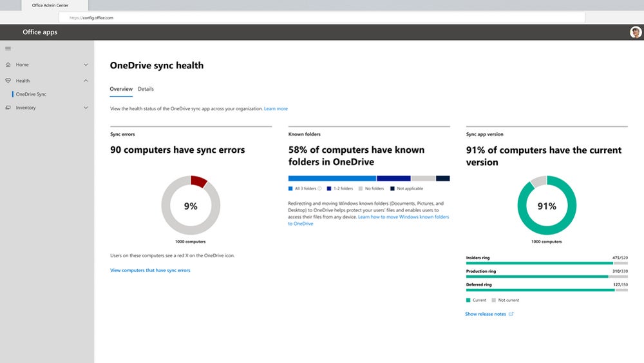Expand the Home section chevron
The height and width of the screenshot is (363, 644).
coord(86,64)
